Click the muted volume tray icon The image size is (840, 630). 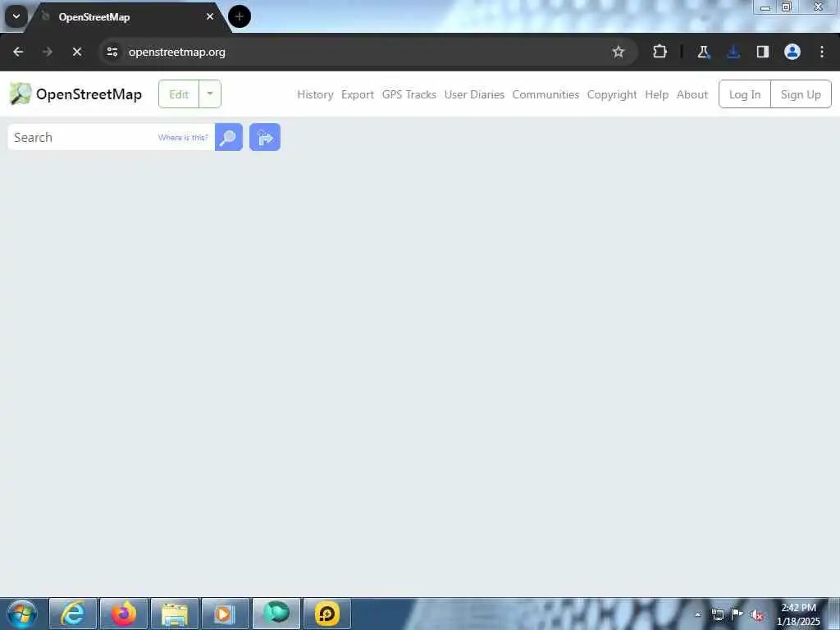point(757,614)
